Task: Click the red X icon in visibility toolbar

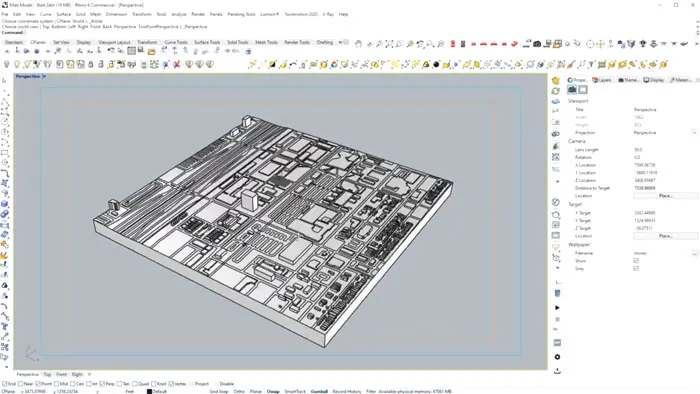Action: point(177,65)
